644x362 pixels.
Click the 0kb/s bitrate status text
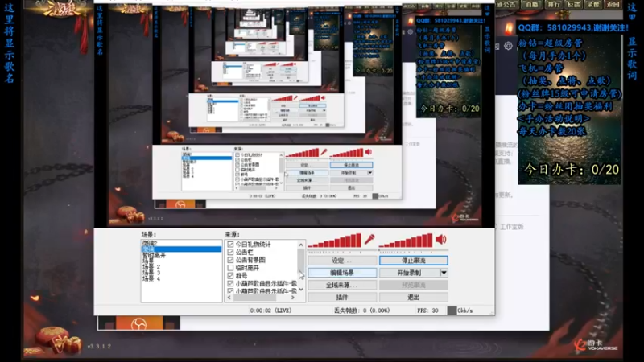pos(465,311)
